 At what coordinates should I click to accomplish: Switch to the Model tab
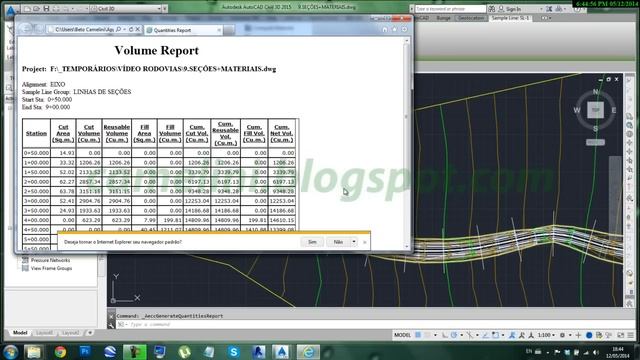click(20, 333)
